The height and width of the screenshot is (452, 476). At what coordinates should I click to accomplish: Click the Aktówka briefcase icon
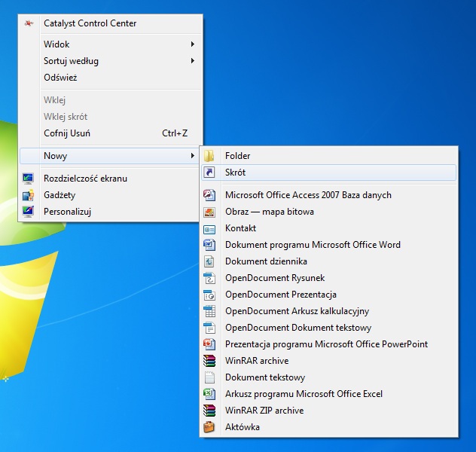pyautogui.click(x=209, y=427)
